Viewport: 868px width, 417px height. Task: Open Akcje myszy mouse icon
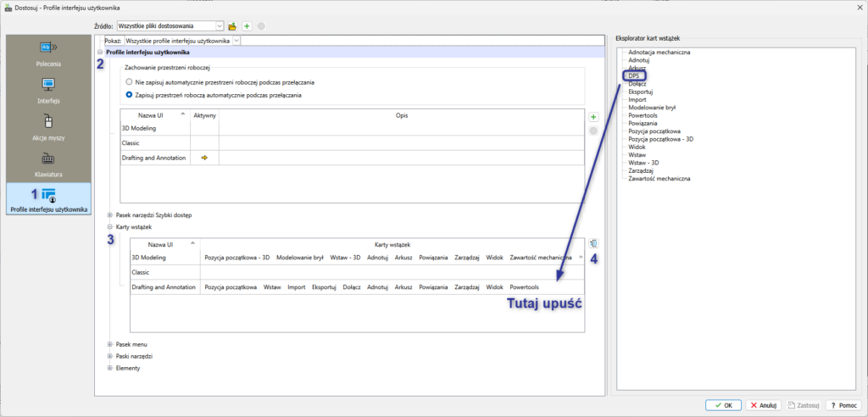pos(47,121)
